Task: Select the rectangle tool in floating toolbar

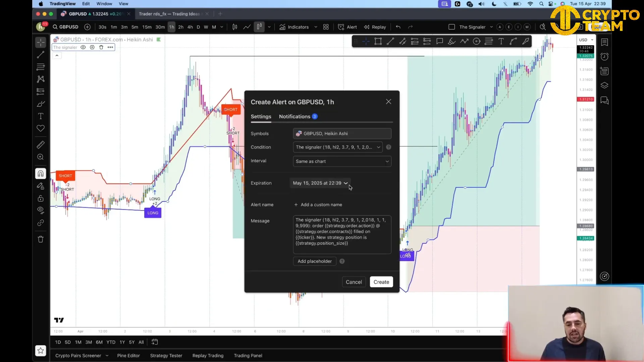Action: [x=378, y=42]
